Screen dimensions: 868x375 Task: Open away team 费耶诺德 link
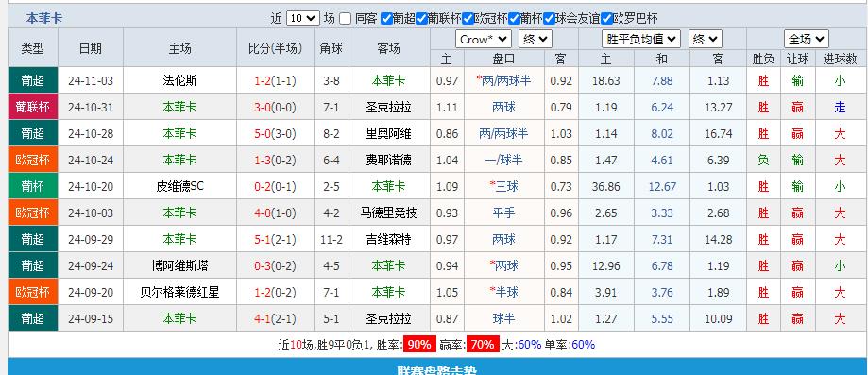tap(389, 161)
